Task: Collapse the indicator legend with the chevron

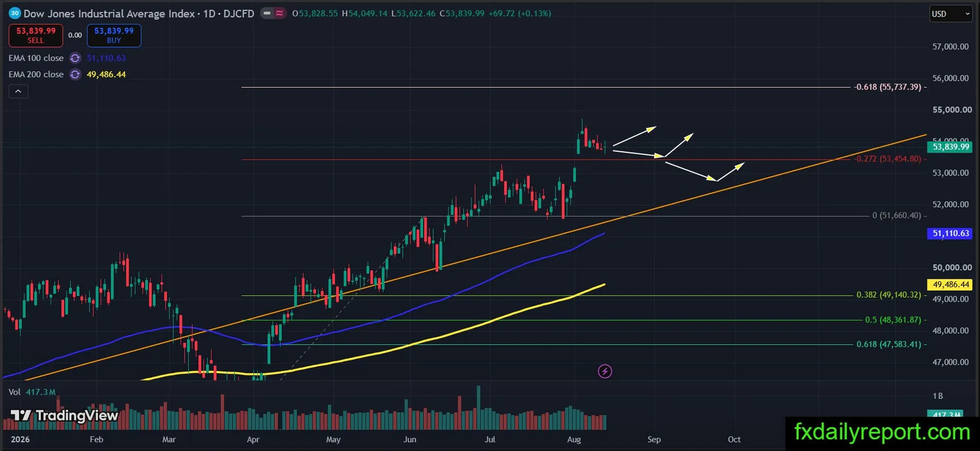Action: (18, 91)
